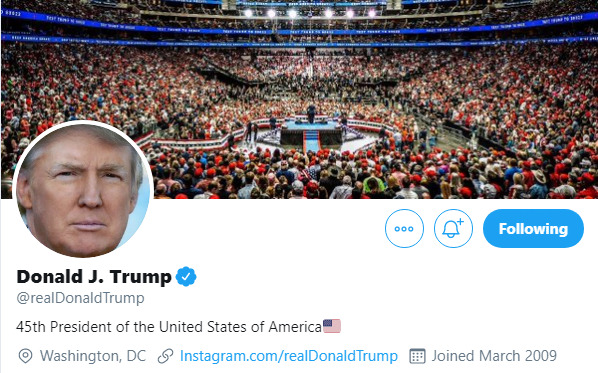Click the American flag emoji in bio
The width and height of the screenshot is (598, 373).
pos(331,326)
